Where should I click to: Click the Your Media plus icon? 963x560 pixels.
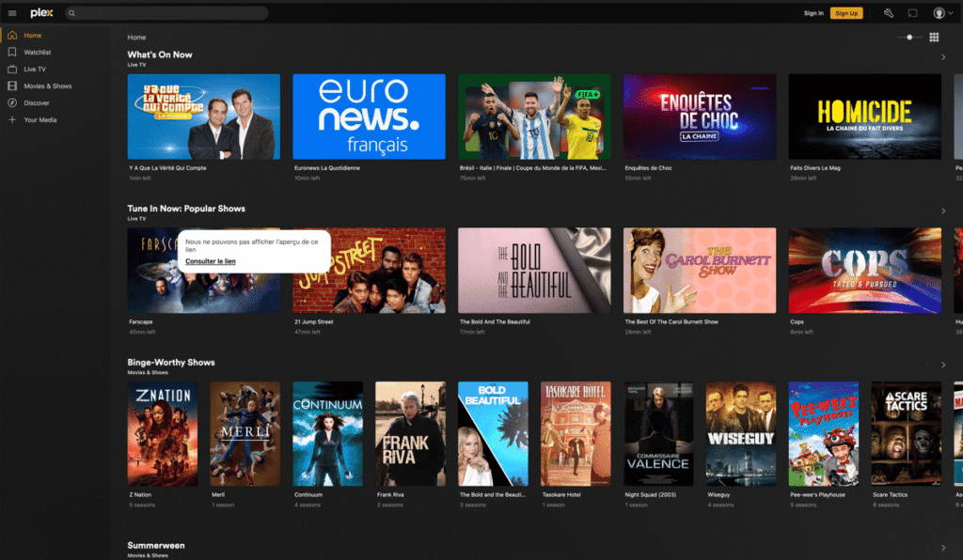point(12,119)
